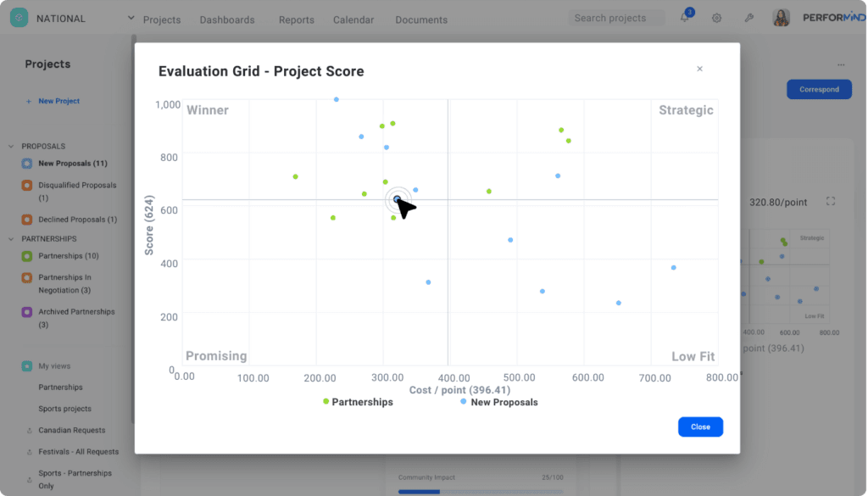The height and width of the screenshot is (496, 868).
Task: Click the Correspond button
Action: click(x=819, y=89)
